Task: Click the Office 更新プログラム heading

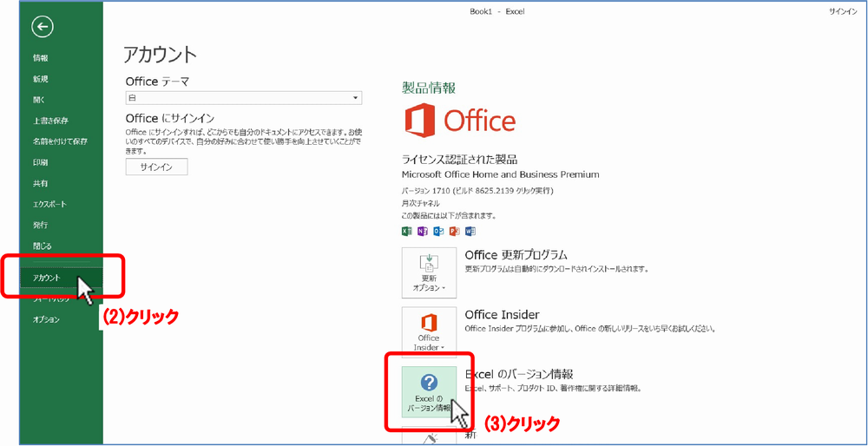Action: point(516,255)
